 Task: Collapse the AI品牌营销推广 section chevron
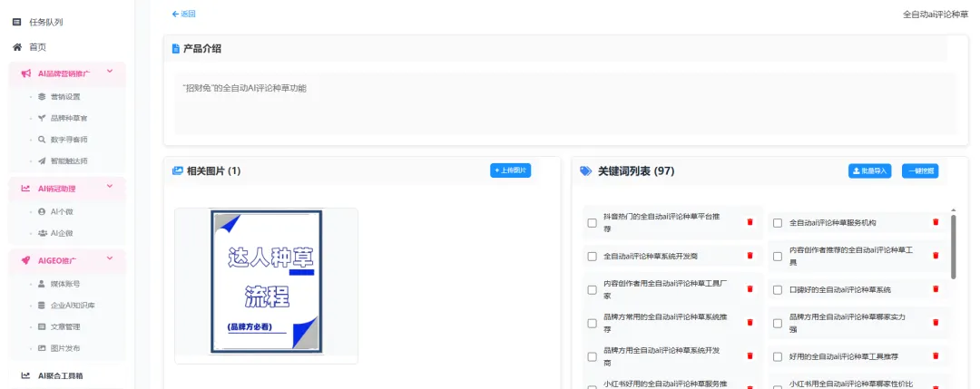click(110, 72)
